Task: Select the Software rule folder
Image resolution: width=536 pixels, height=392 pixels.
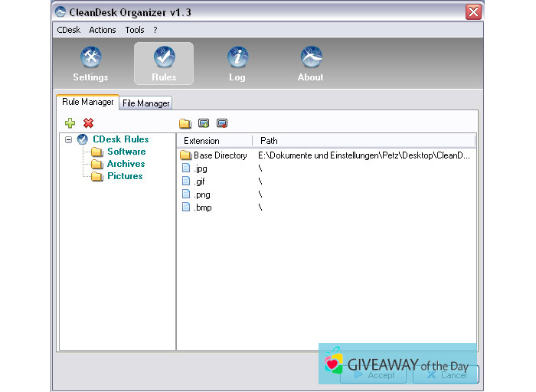Action: tap(126, 152)
